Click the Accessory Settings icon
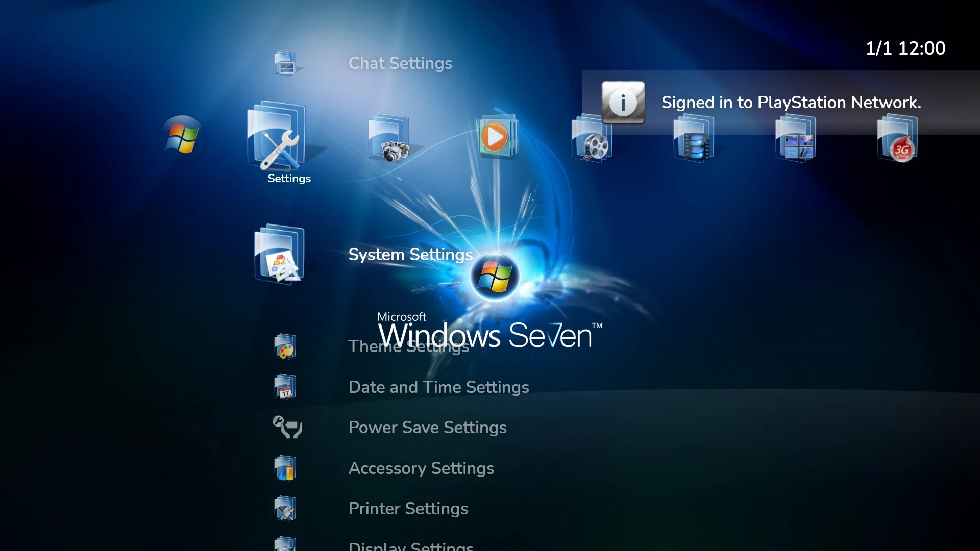 (x=285, y=468)
